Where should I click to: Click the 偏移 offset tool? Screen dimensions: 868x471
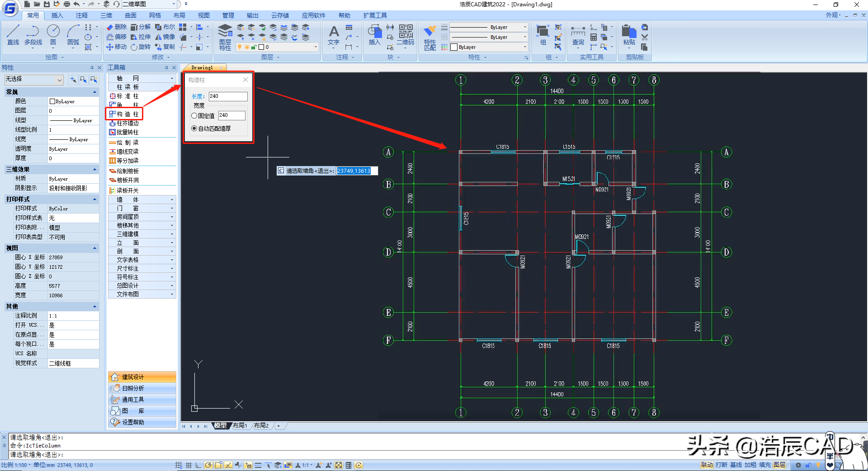[x=117, y=37]
